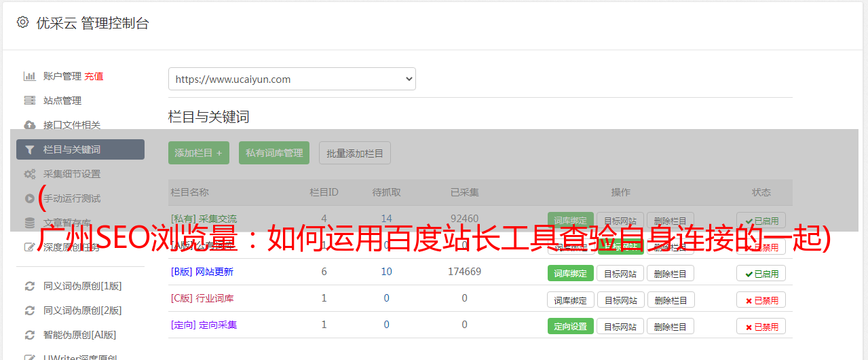The width and height of the screenshot is (868, 360).
Task: Click the refresh icon for 同义词伪原创[2版]
Action: tap(30, 310)
